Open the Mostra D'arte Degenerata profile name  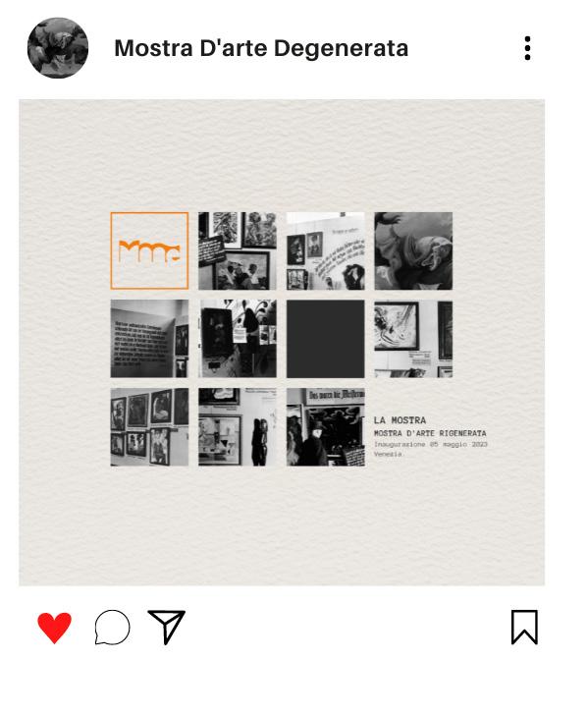point(261,48)
